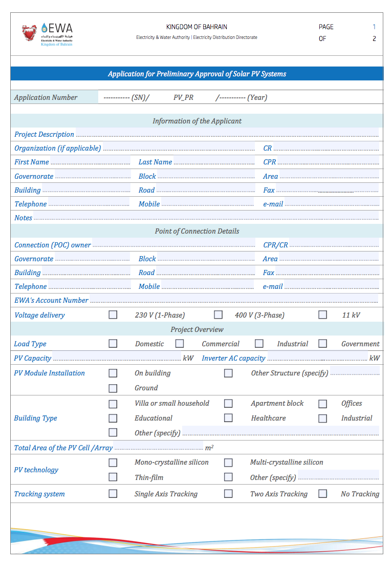This screenshot has height=564, width=392.
Task: Click applicant Notes field
Action: [206, 217]
